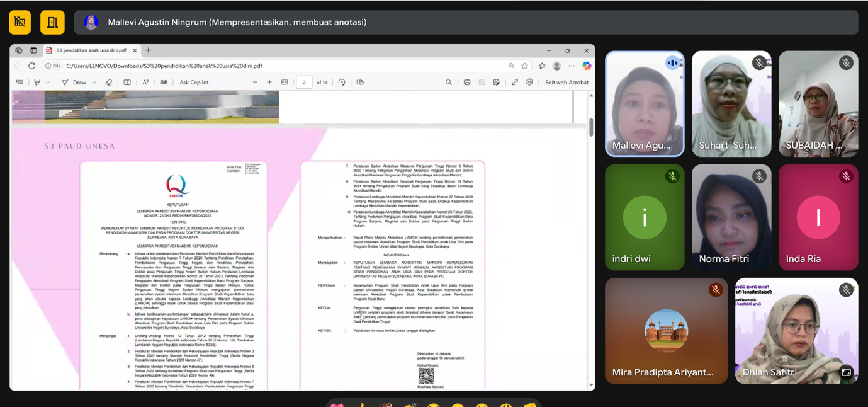Open the browser's three-dot menu

click(x=572, y=66)
